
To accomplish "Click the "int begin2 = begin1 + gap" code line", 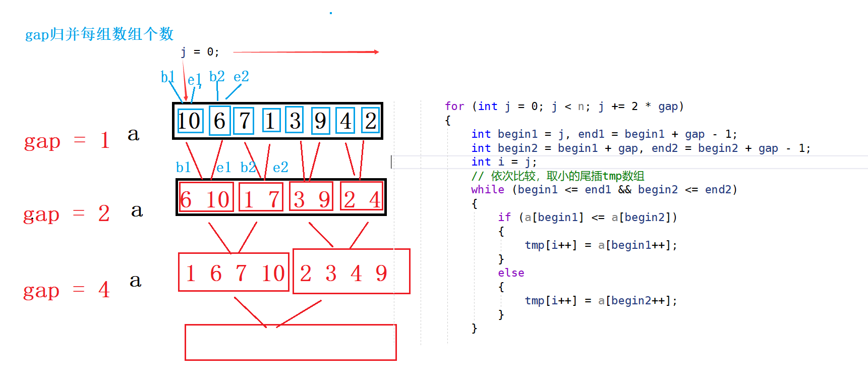I will click(x=641, y=148).
